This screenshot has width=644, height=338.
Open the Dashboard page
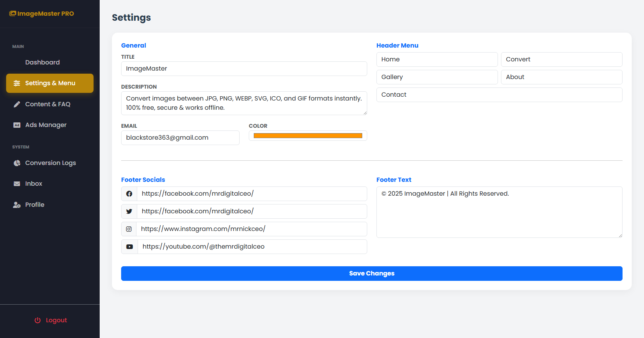pyautogui.click(x=42, y=63)
